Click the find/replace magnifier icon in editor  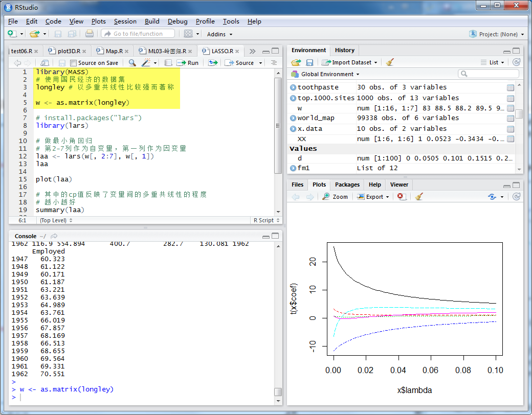pos(132,63)
